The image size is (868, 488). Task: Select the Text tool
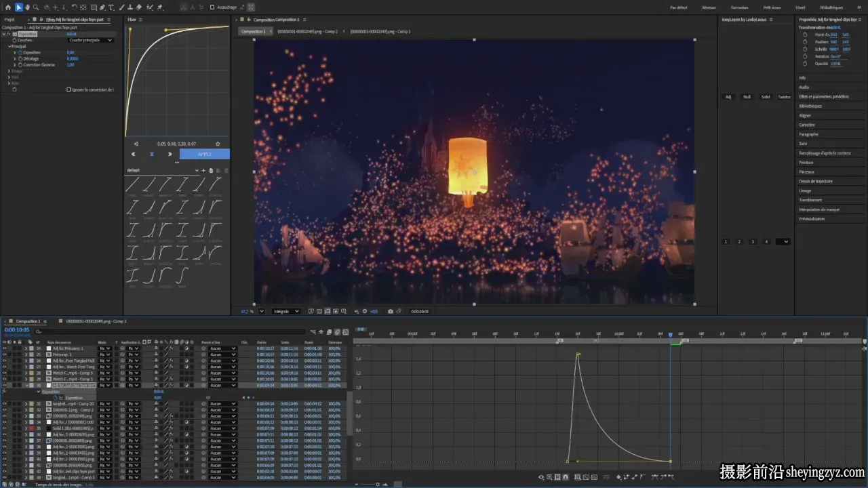[x=111, y=7]
